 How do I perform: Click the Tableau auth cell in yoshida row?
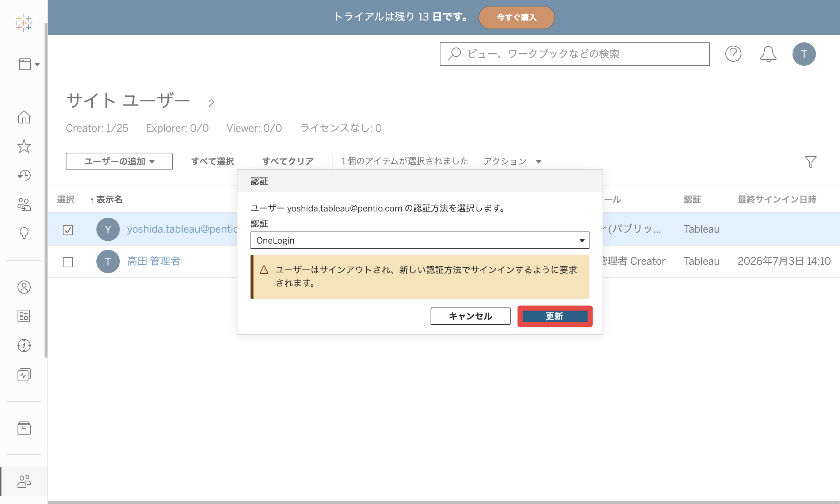[x=702, y=229]
